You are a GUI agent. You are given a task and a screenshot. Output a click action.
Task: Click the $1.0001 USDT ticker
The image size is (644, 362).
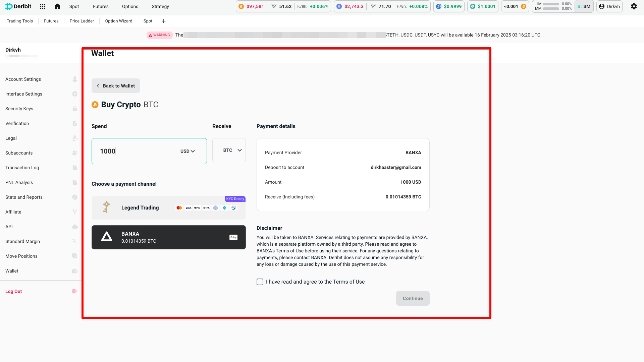point(483,6)
